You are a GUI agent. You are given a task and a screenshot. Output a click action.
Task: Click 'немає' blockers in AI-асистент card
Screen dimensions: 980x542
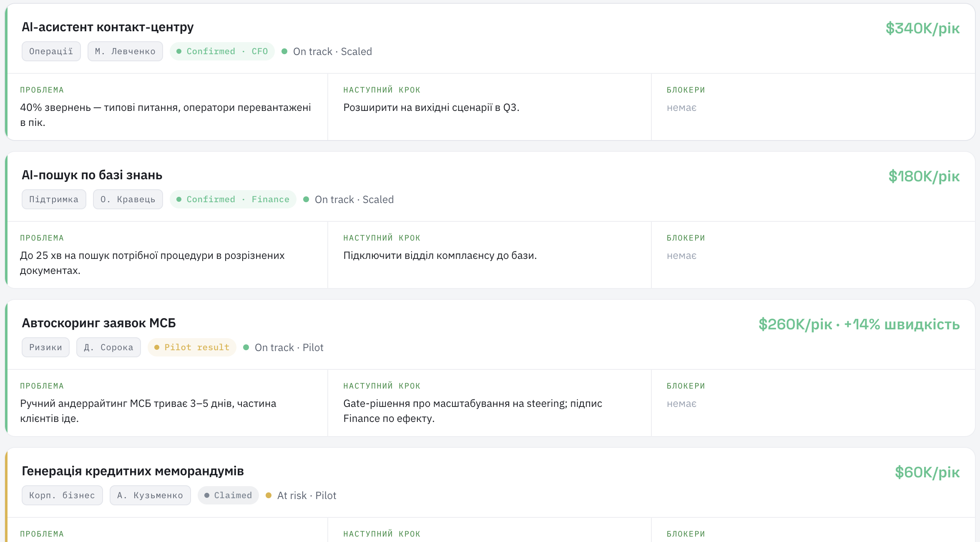[681, 108]
